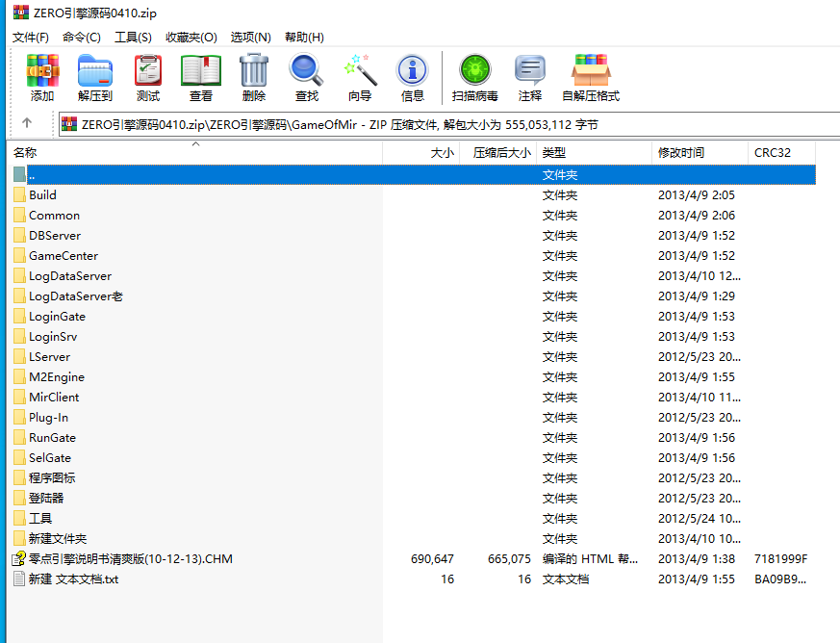Click the 文本文档 type cell
840x643 pixels.
pyautogui.click(x=565, y=579)
